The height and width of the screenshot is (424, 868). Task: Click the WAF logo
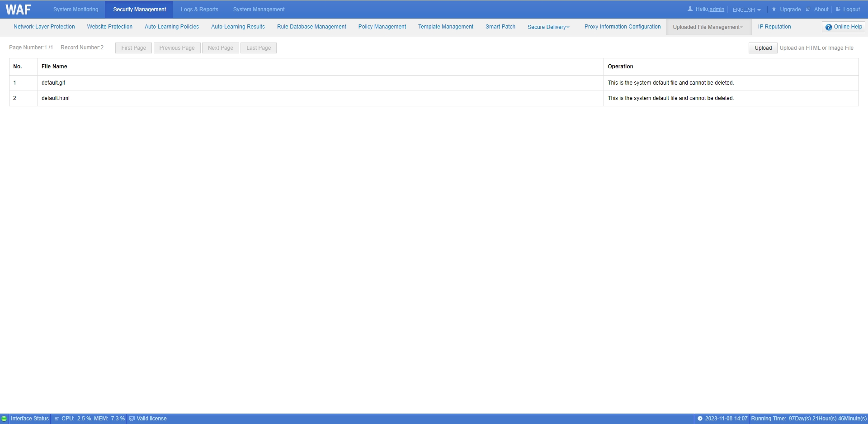(x=18, y=10)
